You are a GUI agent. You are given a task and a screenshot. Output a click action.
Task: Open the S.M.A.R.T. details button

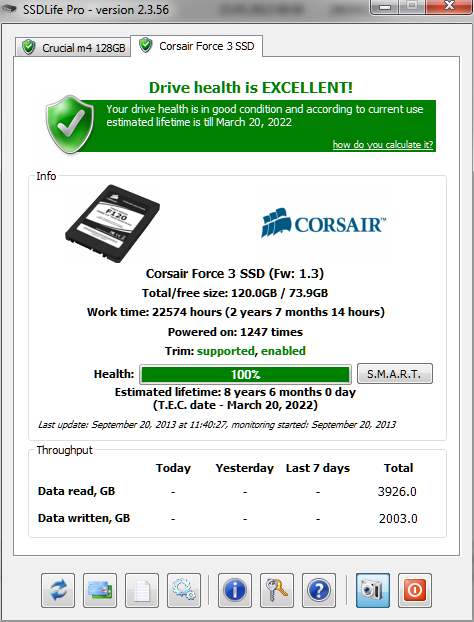point(395,374)
